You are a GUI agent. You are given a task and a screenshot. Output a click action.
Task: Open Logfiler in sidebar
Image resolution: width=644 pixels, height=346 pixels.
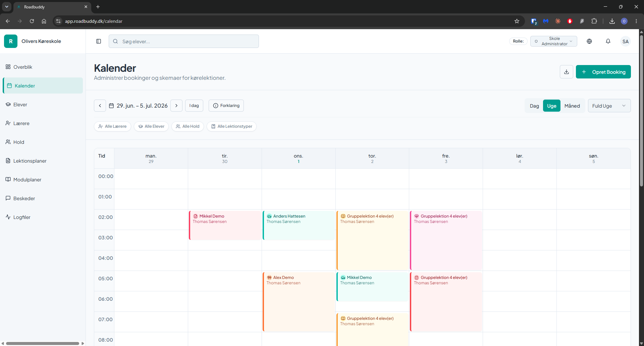[43, 217]
